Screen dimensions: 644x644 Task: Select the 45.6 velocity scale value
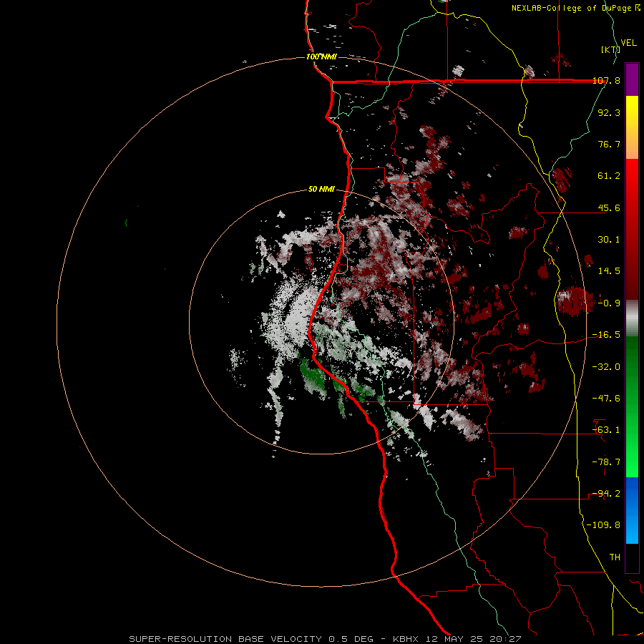(x=609, y=208)
